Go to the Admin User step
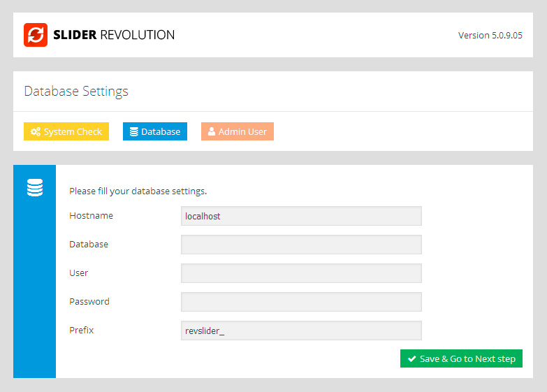The image size is (547, 392). pos(238,132)
